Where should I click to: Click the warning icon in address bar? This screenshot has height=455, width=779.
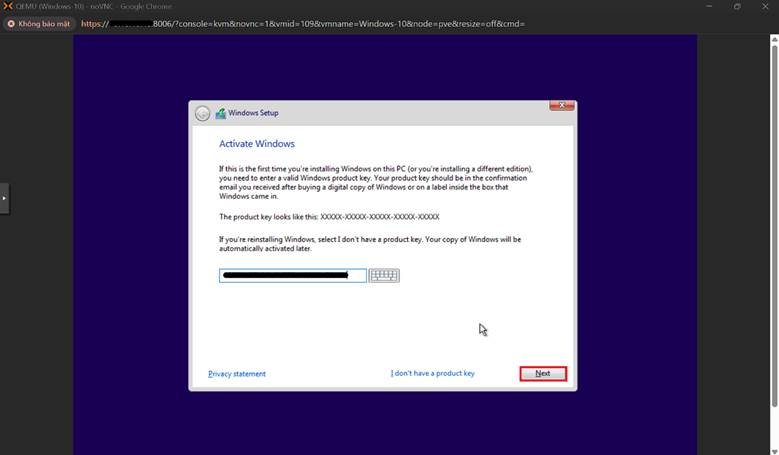tap(11, 23)
